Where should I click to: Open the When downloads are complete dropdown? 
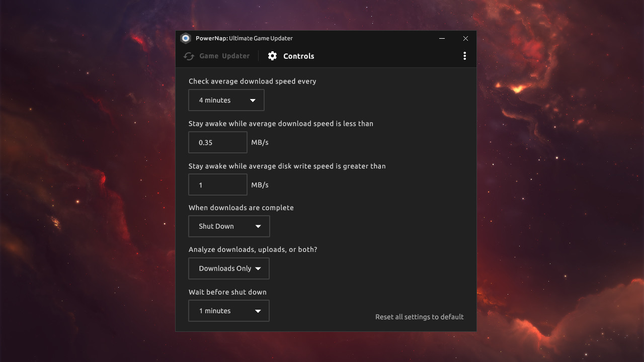(229, 226)
